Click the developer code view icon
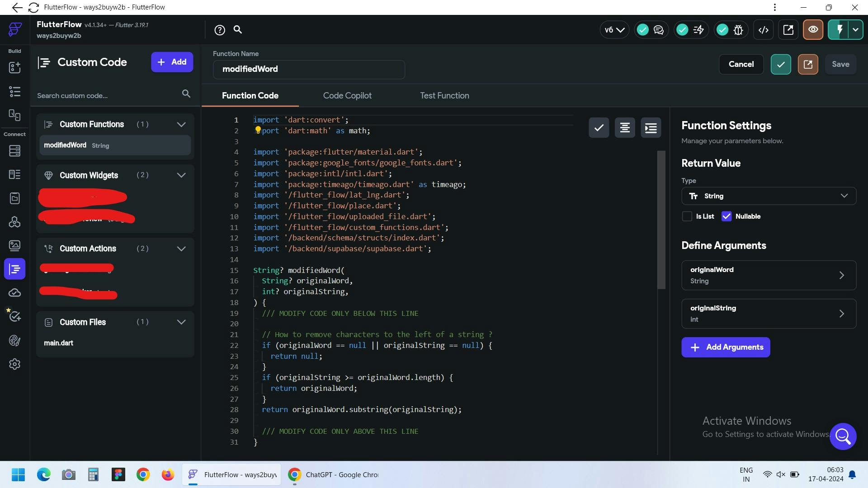 [x=764, y=30]
